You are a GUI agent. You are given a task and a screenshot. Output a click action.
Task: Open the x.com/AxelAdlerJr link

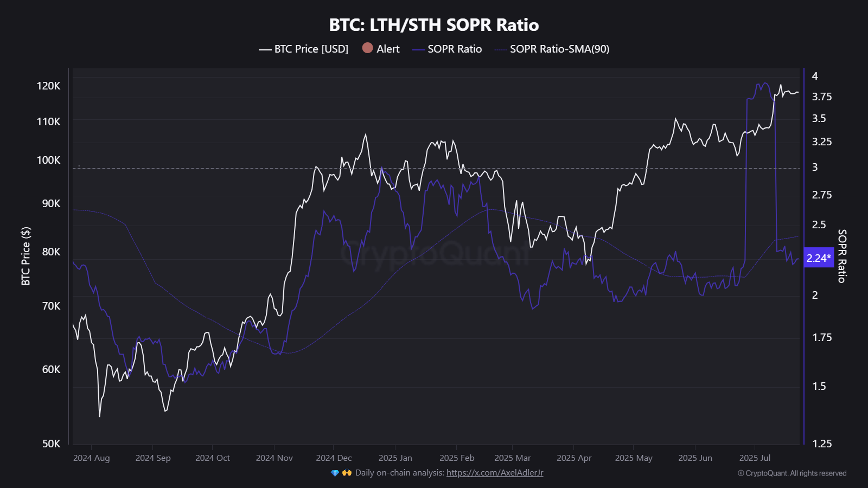tap(495, 473)
